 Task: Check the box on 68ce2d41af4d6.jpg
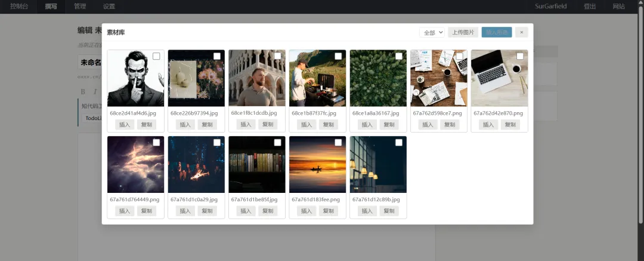156,56
